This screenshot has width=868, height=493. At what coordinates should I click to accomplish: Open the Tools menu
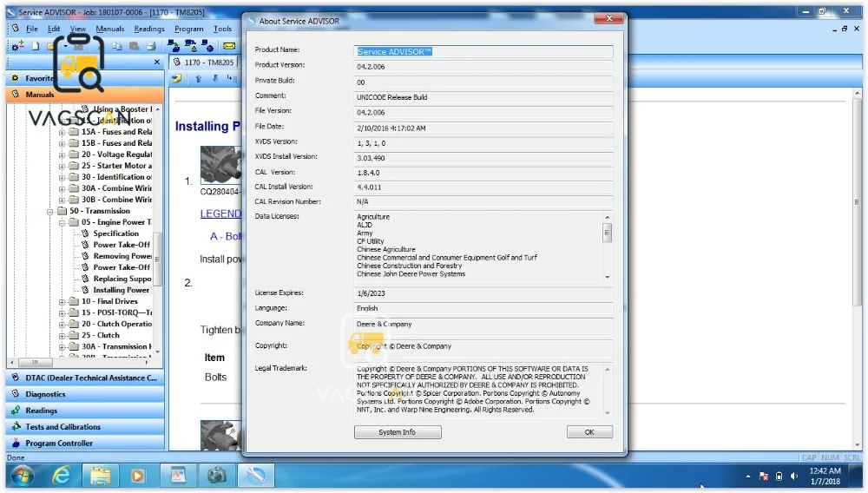(222, 29)
